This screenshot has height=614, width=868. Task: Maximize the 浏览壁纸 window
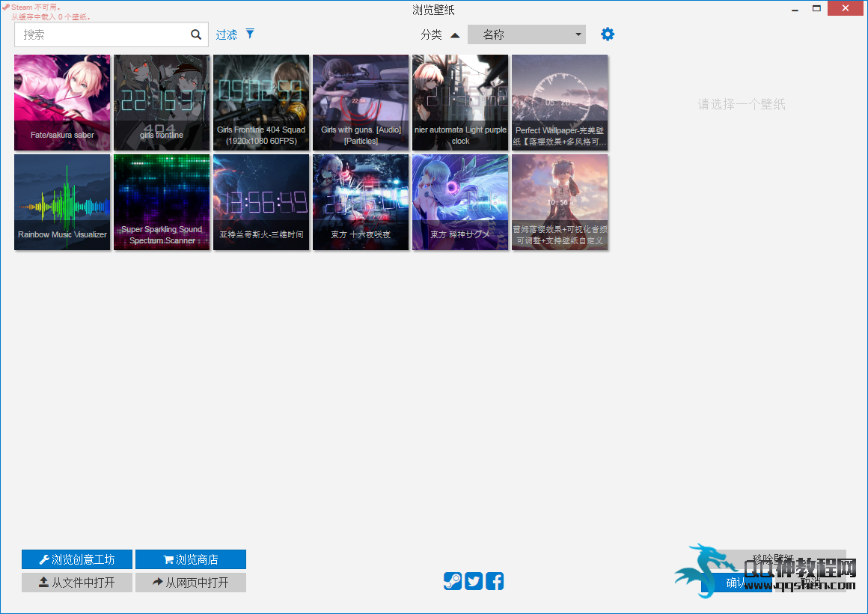pos(816,8)
